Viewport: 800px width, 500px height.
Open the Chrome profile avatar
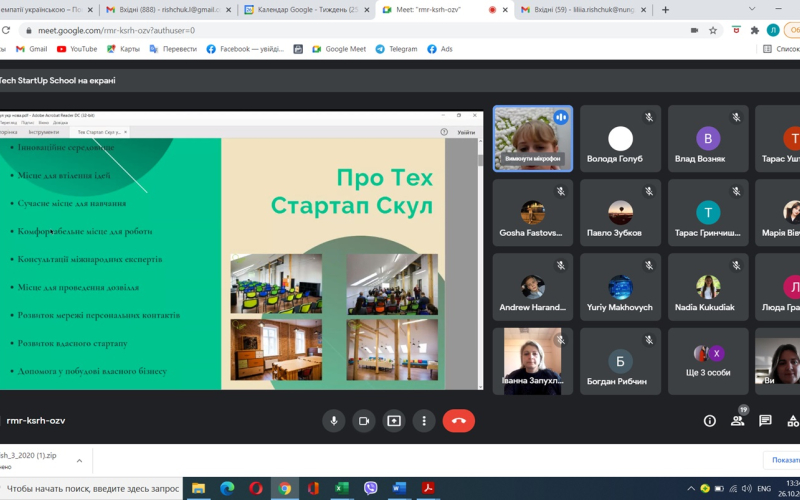(773, 31)
